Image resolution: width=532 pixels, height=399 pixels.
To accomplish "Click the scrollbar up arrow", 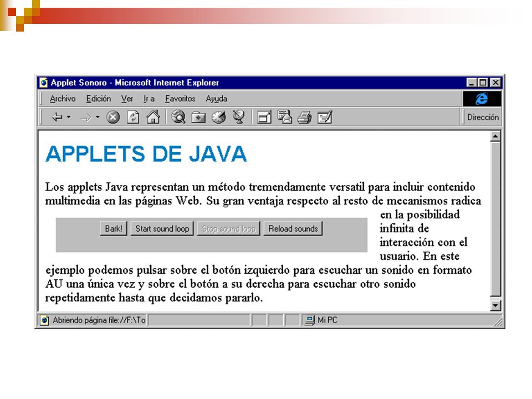I will 495,136.
